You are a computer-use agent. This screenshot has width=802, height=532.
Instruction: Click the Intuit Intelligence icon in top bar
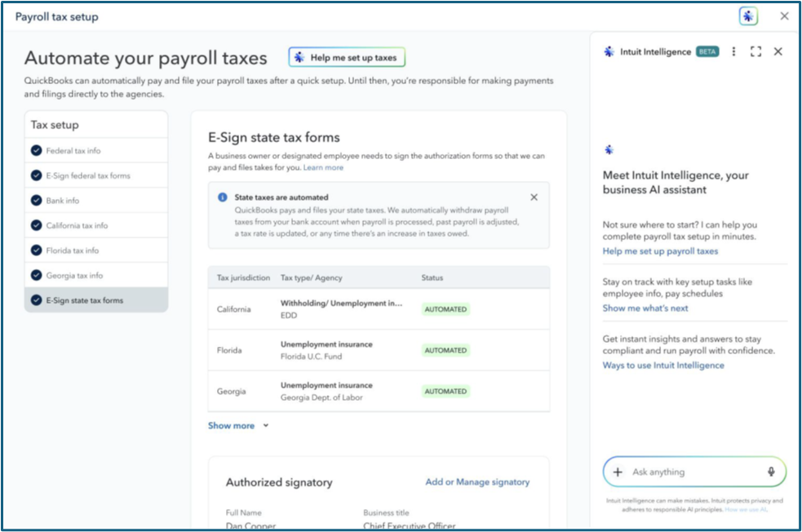tap(748, 16)
